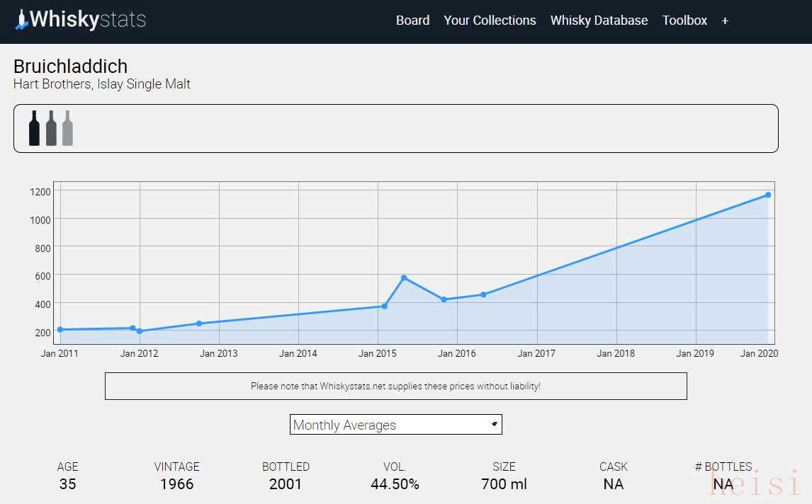
Task: Click the data point near Jan 2012 gridline
Action: (140, 331)
